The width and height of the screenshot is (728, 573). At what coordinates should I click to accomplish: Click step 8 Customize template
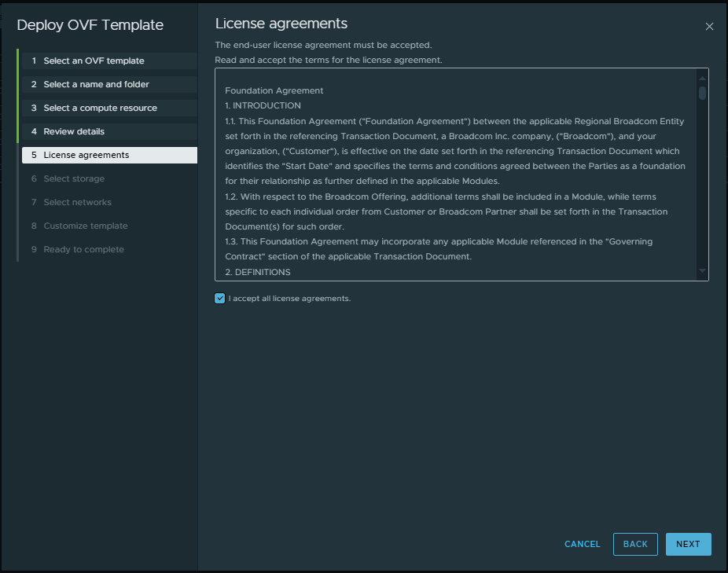click(85, 226)
